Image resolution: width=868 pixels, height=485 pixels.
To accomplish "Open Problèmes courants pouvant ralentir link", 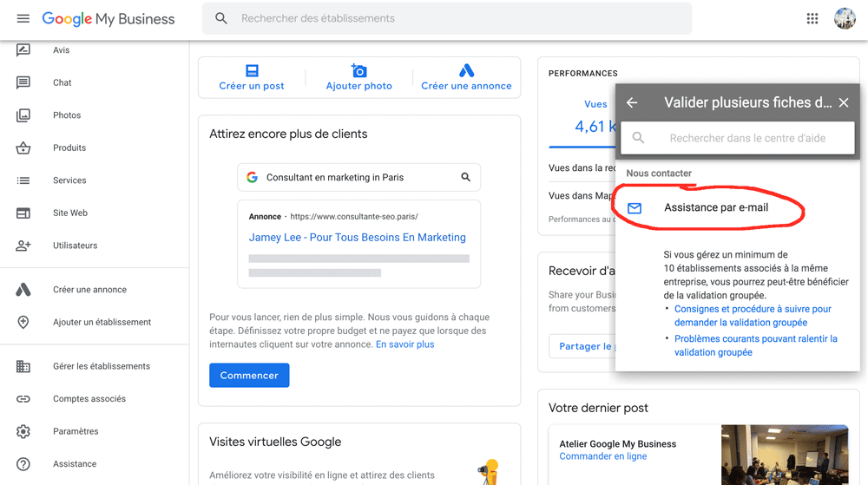I will (756, 345).
